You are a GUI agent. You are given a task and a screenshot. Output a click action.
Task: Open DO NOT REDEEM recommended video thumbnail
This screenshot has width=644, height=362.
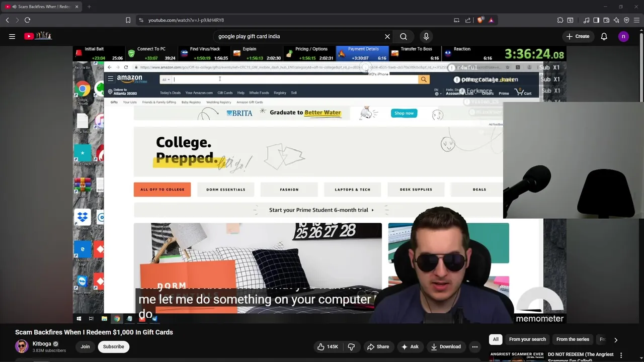pos(517,356)
